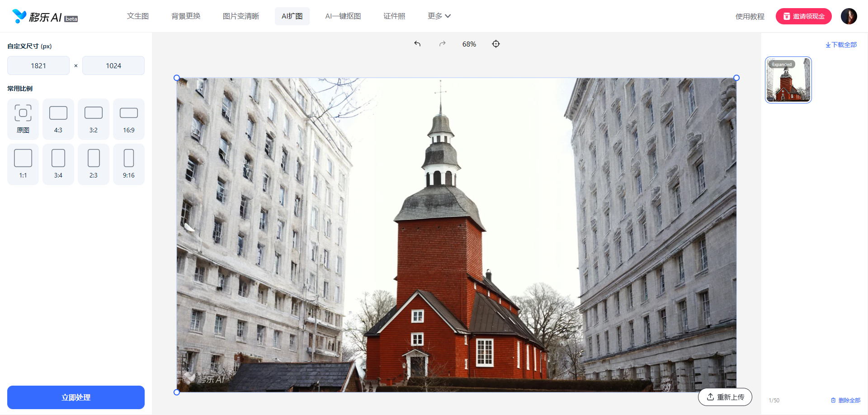Select the 3:2 aspect ratio preset

click(93, 119)
